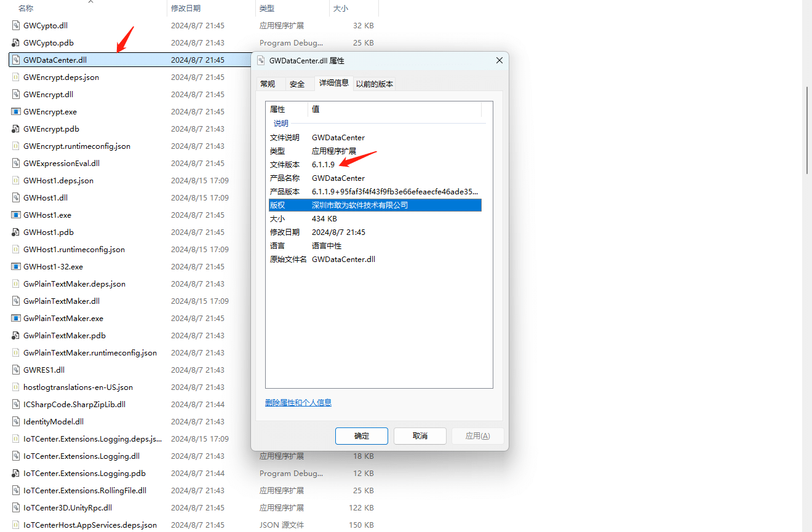Screen dimensions: 812x532
Task: Click the GWDataCenter.dll file icon in list
Action: coord(16,60)
